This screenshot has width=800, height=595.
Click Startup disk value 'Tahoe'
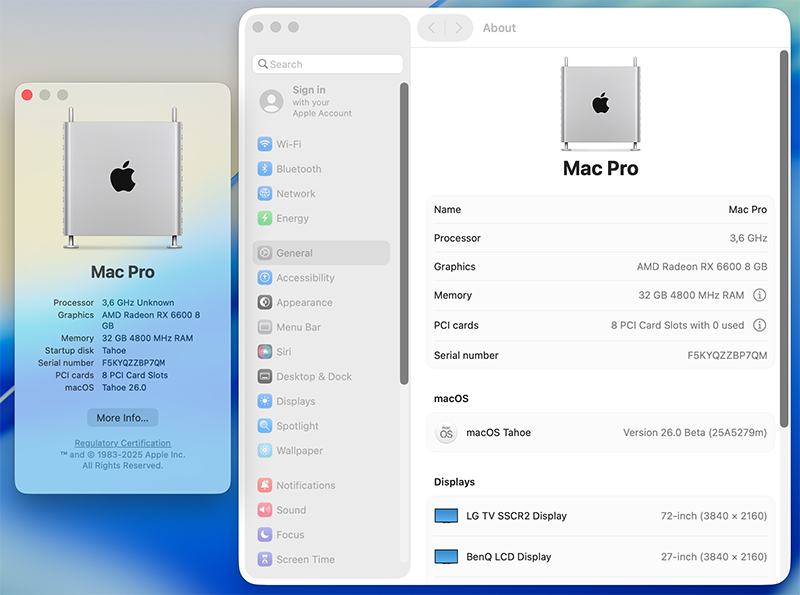pos(114,351)
